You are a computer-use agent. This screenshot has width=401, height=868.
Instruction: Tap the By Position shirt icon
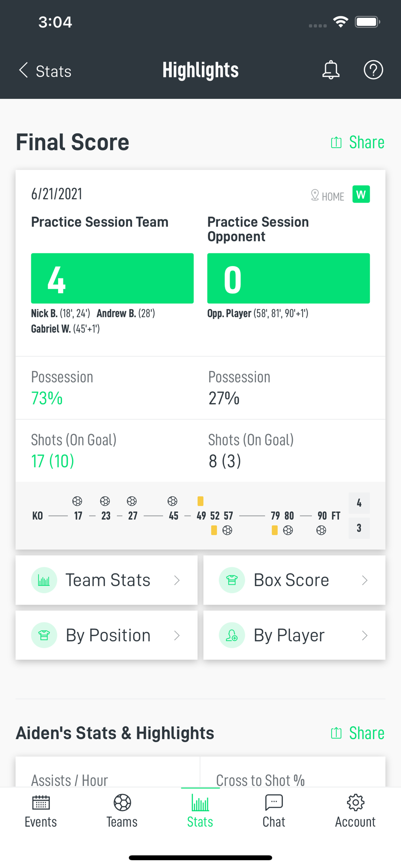click(x=44, y=635)
